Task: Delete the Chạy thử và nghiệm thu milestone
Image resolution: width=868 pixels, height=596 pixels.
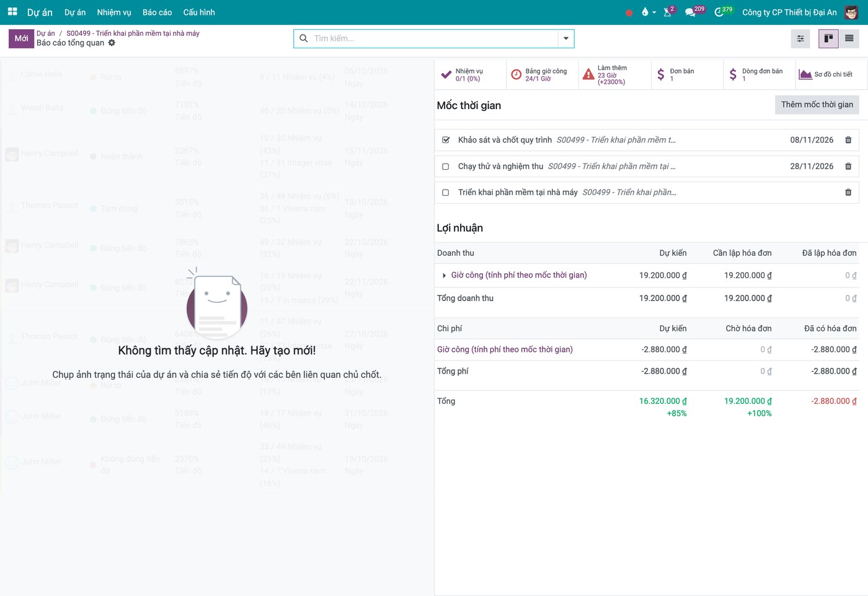Action: 848,166
